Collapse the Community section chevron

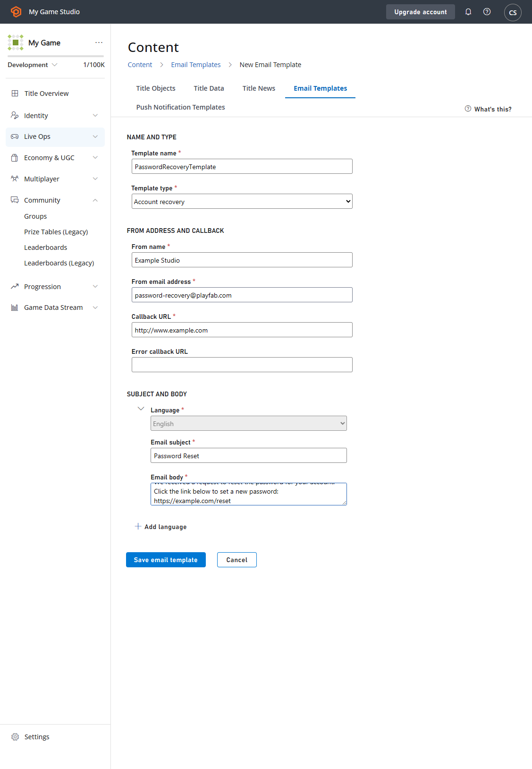coord(95,200)
